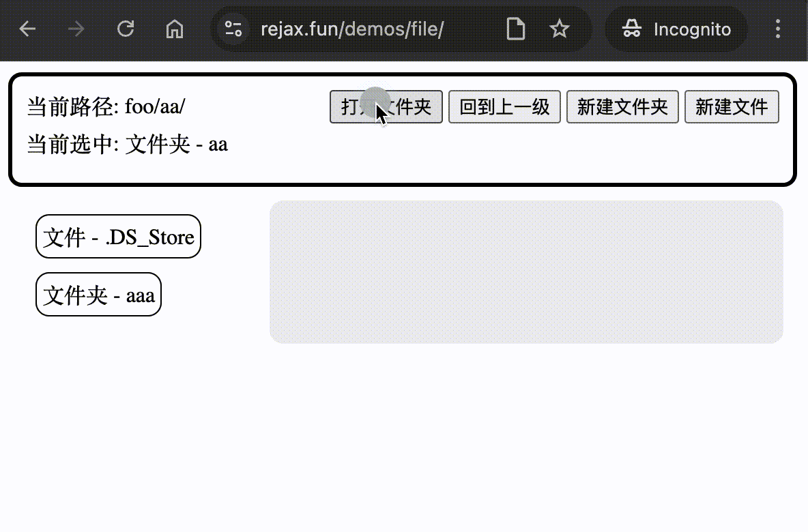This screenshot has width=808, height=532.
Task: Click the yellow content preview panel
Action: (x=527, y=271)
